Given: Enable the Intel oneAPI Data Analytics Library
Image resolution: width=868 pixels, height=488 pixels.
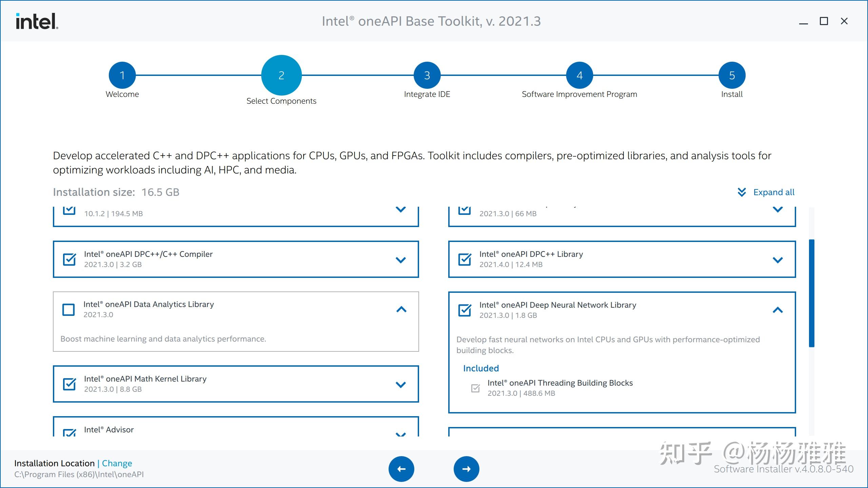Looking at the screenshot, I should pos(68,310).
